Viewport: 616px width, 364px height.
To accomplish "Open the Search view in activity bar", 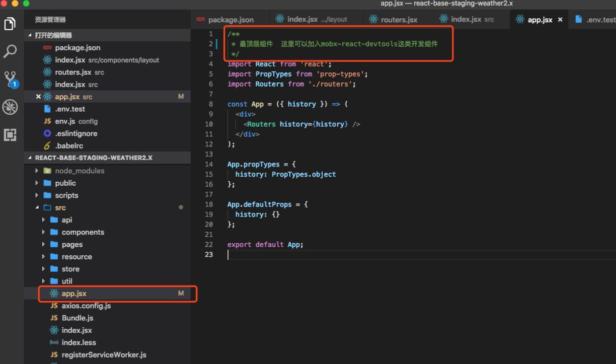I will pos(10,51).
